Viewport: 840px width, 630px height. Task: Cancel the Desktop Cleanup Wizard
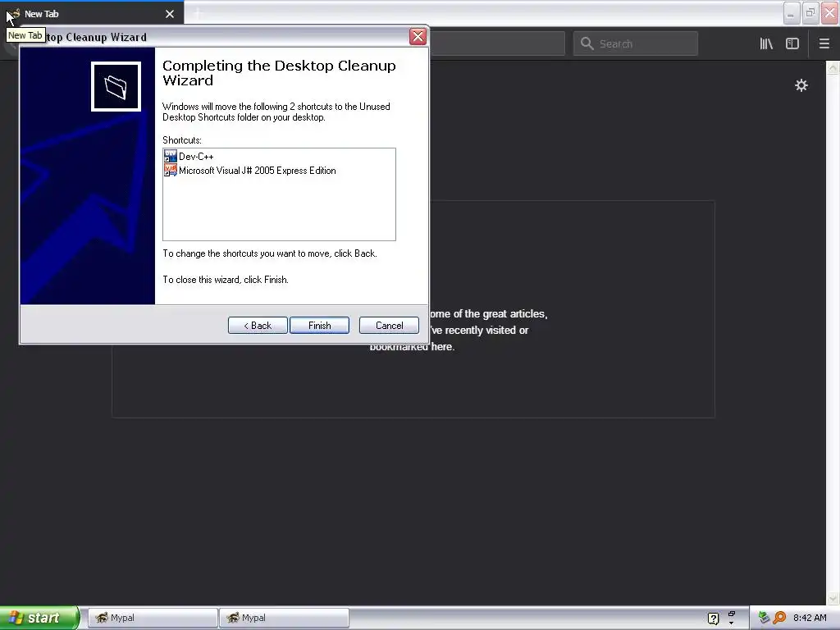(x=389, y=325)
